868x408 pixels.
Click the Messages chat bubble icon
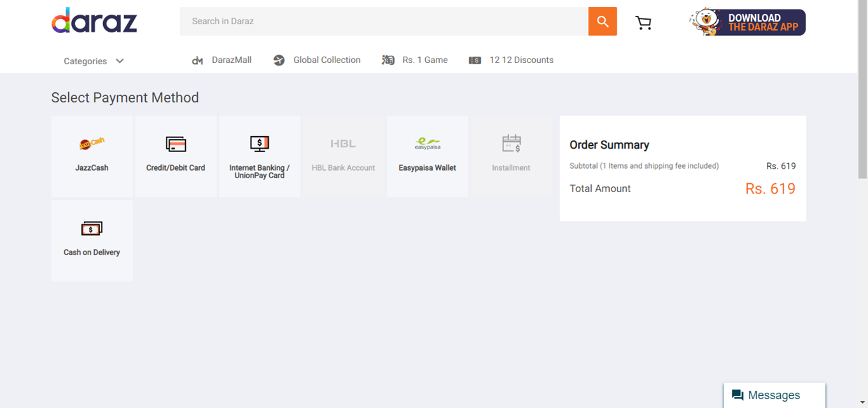click(x=738, y=395)
